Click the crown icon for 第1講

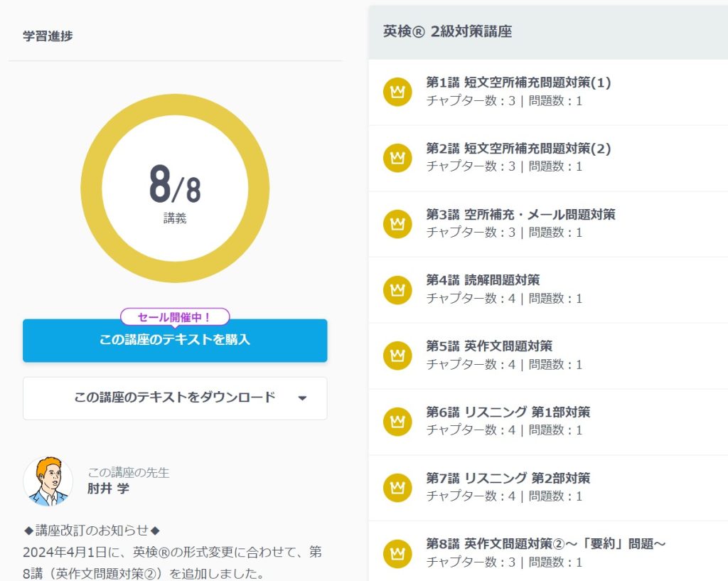[x=397, y=92]
